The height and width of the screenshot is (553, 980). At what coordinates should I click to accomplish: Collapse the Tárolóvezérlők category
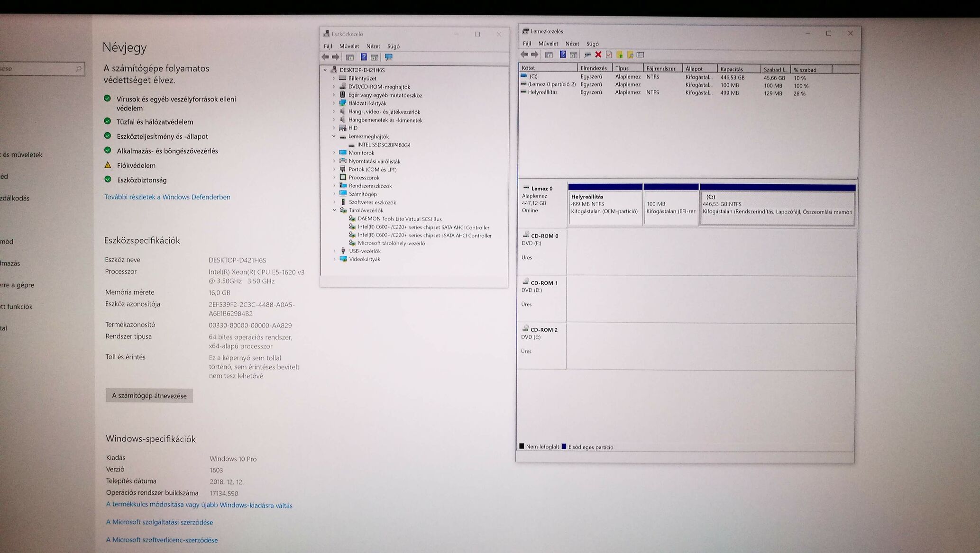click(334, 210)
